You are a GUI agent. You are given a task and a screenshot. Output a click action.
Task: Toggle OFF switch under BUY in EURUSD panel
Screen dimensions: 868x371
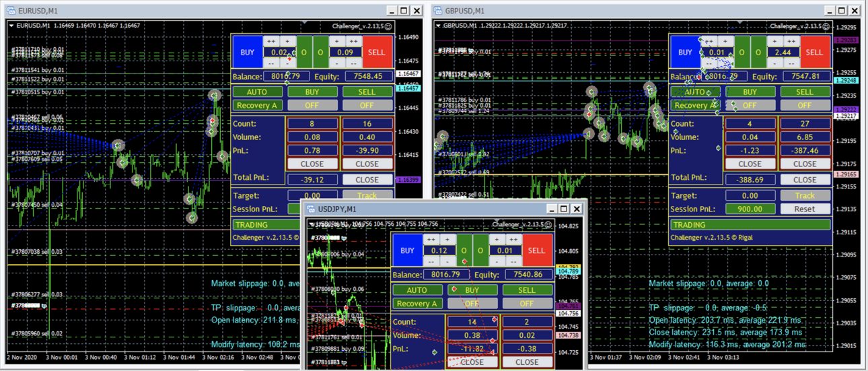pos(312,105)
